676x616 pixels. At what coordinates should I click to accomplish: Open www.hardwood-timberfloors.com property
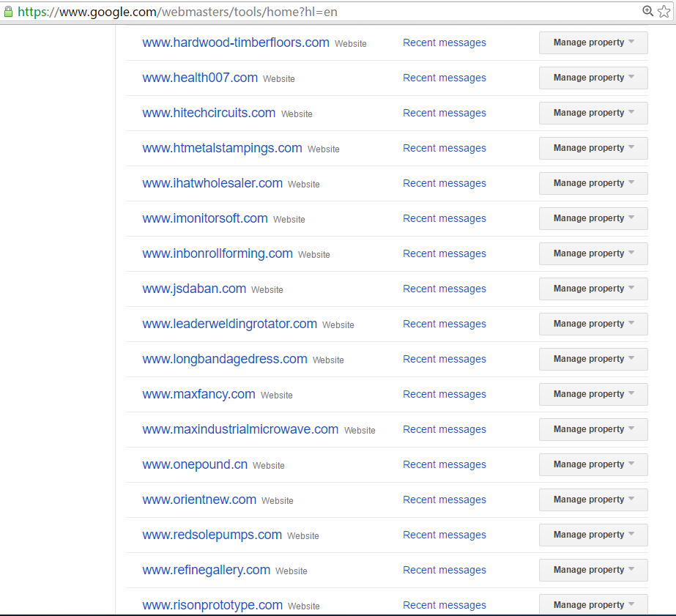coord(236,42)
